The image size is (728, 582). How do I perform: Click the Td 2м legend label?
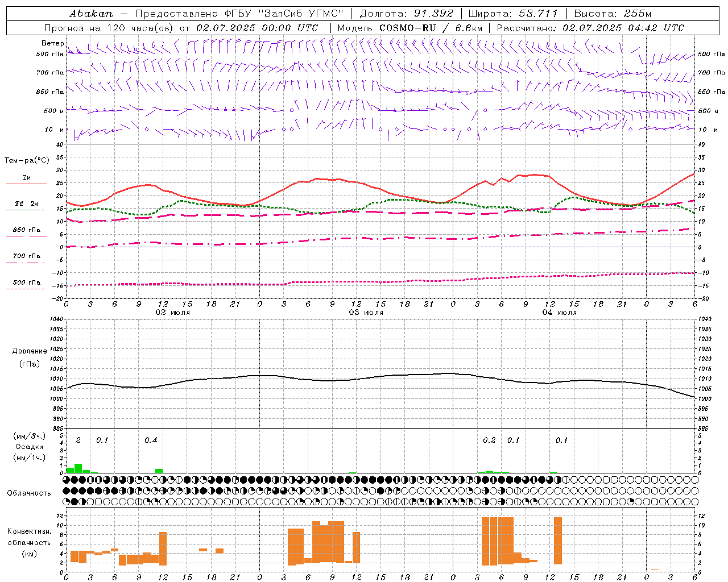pos(27,203)
